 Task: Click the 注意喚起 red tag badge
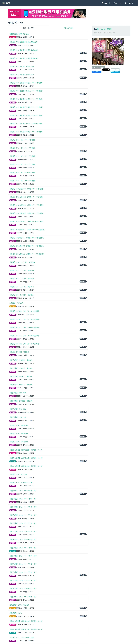(13, 37)
